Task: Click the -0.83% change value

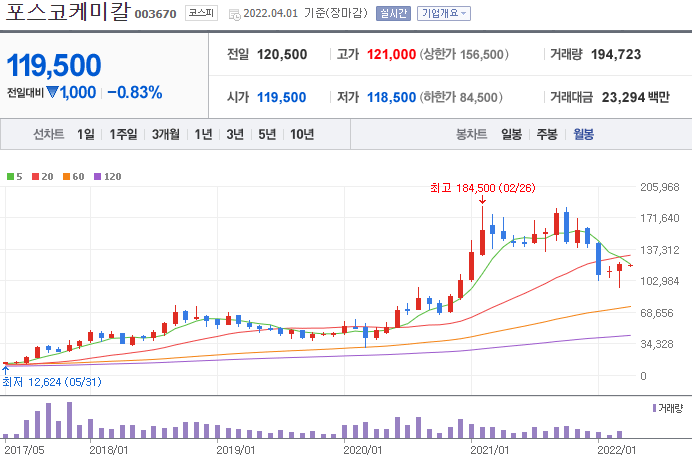Action: click(135, 93)
